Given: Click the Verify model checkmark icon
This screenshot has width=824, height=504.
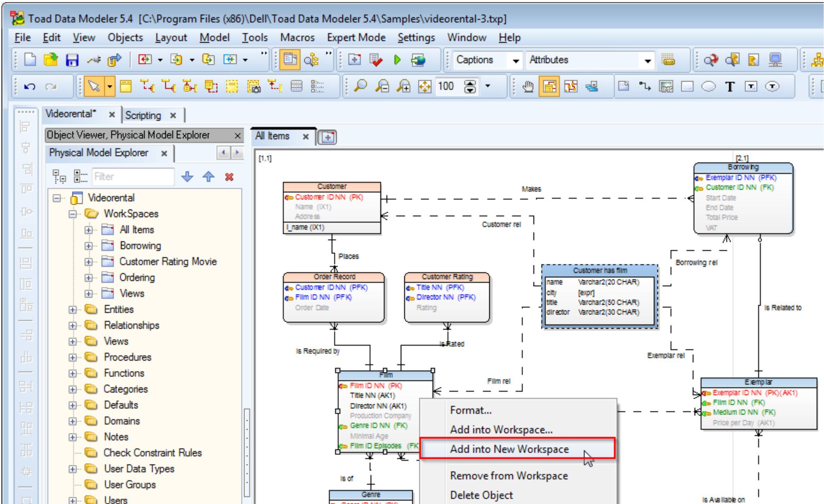Looking at the screenshot, I should pos(376,60).
